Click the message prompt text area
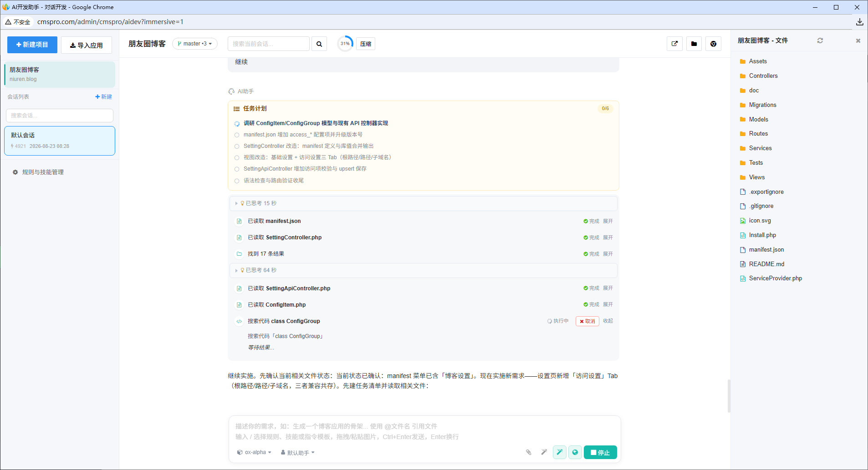 (x=424, y=431)
